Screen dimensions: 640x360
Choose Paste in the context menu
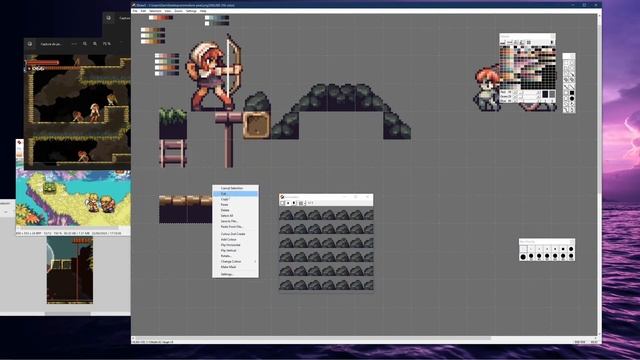(235, 204)
